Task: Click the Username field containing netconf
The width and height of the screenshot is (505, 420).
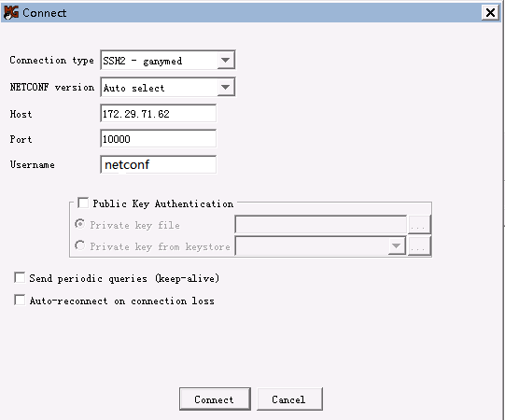Action: pyautogui.click(x=158, y=164)
